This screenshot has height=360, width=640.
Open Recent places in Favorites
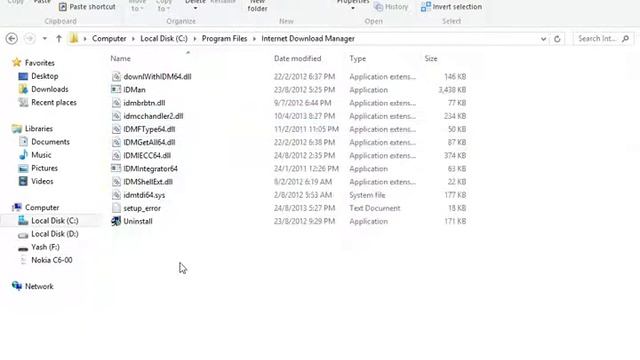(x=53, y=102)
